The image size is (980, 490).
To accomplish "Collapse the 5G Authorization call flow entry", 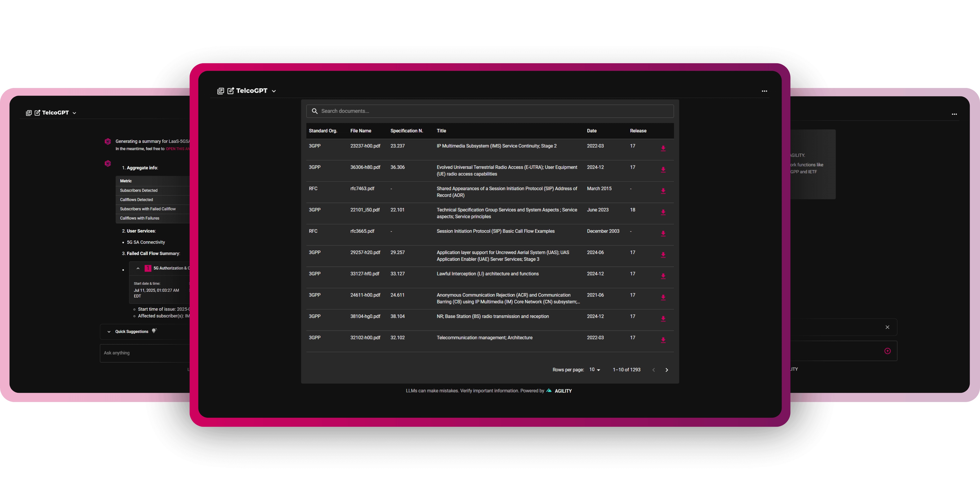I will point(138,269).
